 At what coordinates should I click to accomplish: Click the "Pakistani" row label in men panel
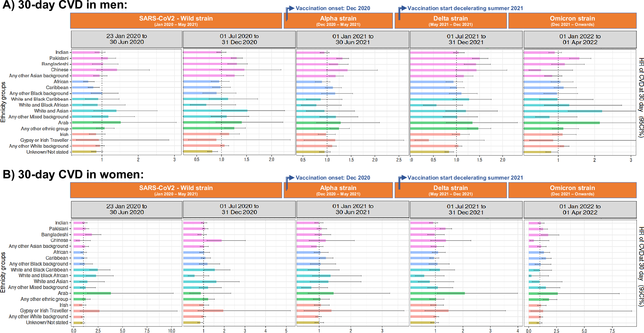[59, 58]
